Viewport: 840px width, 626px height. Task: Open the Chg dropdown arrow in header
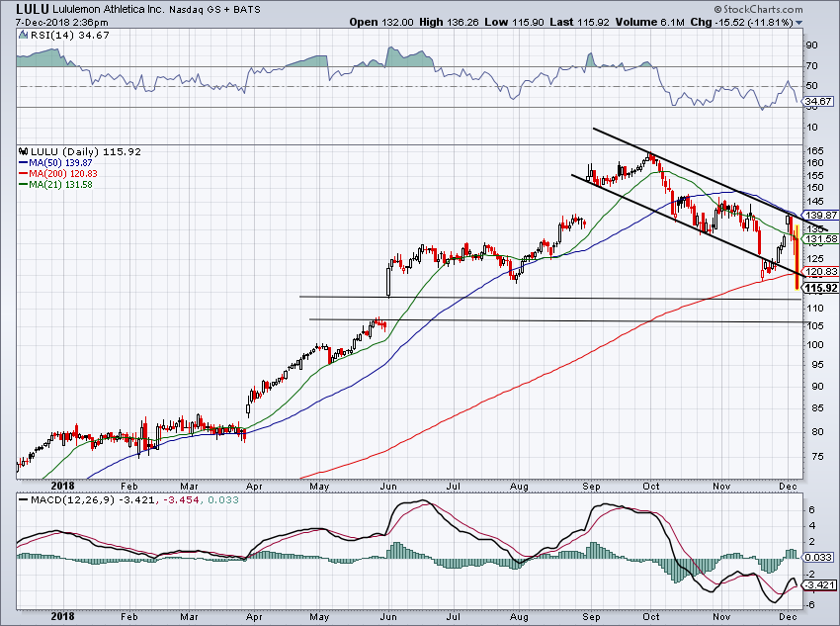pyautogui.click(x=799, y=23)
